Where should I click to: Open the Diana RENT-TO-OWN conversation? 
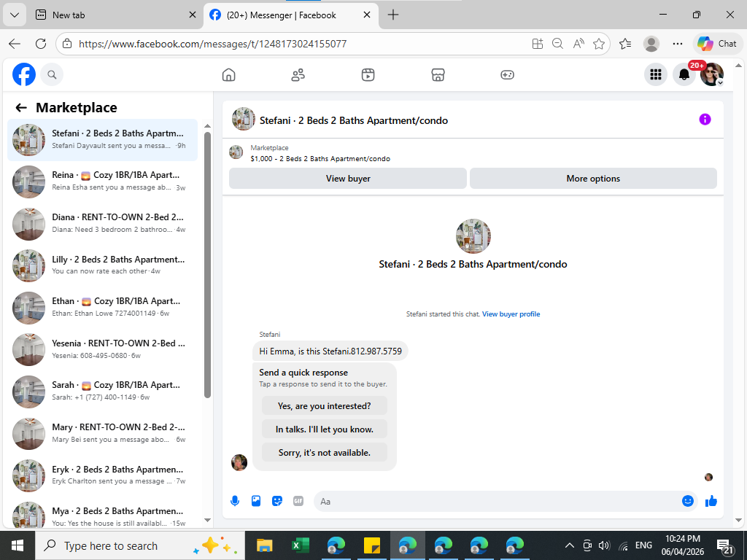coord(102,224)
